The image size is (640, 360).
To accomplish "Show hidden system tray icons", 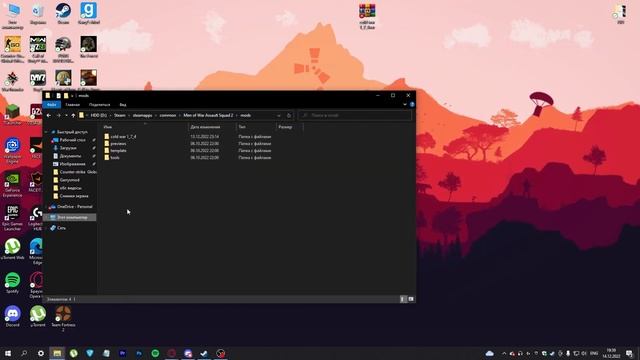I will coord(504,353).
